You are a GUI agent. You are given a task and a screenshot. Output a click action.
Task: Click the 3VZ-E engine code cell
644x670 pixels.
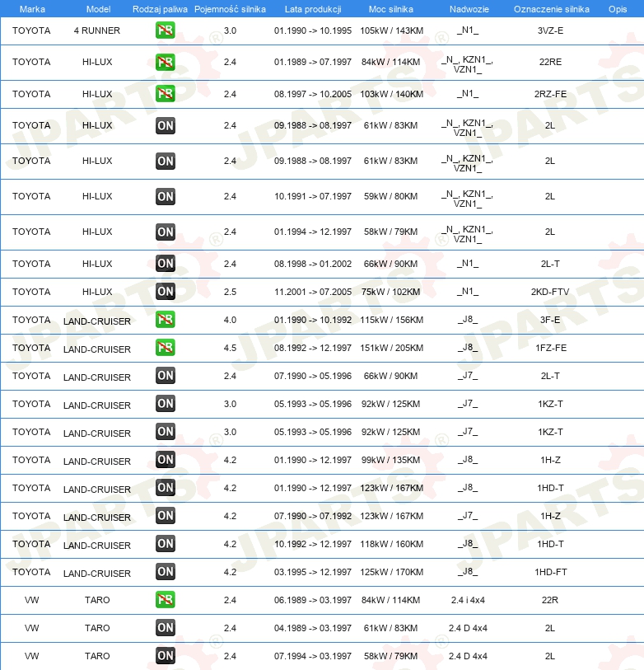pyautogui.click(x=549, y=30)
